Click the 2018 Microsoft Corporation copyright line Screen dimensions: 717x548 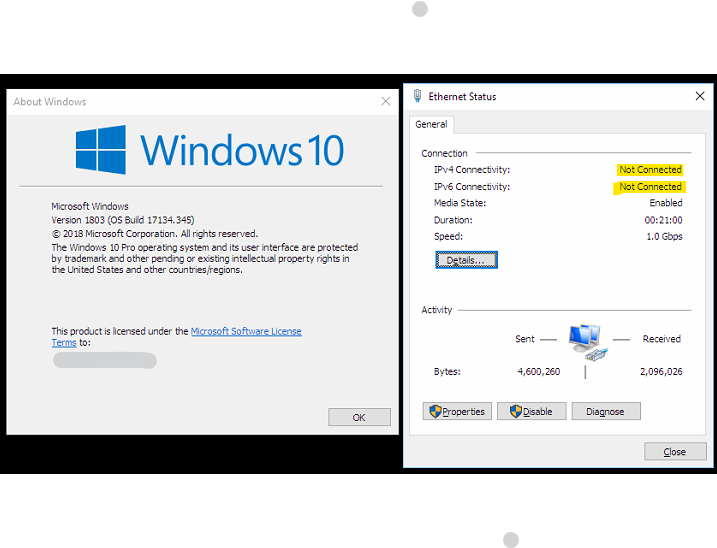click(155, 234)
